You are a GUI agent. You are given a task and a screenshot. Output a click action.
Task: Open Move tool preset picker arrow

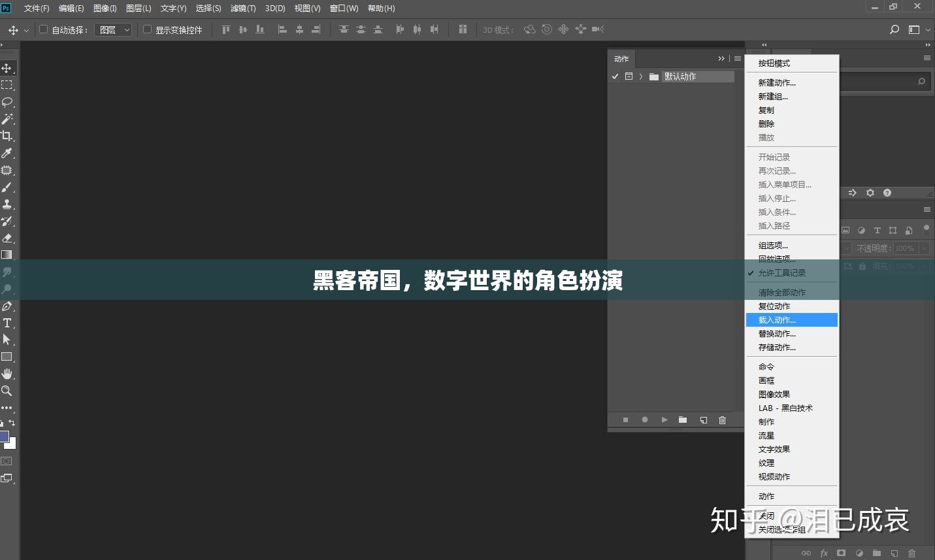coord(26,30)
